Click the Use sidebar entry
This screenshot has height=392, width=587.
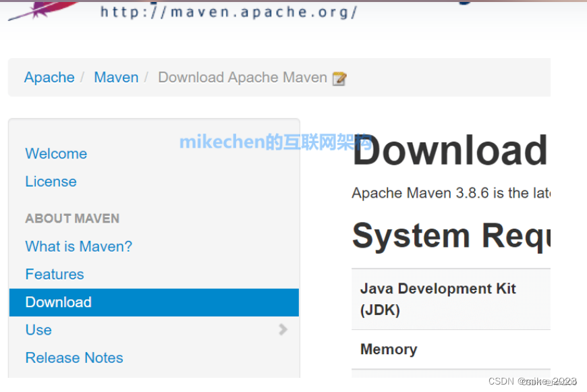click(38, 330)
